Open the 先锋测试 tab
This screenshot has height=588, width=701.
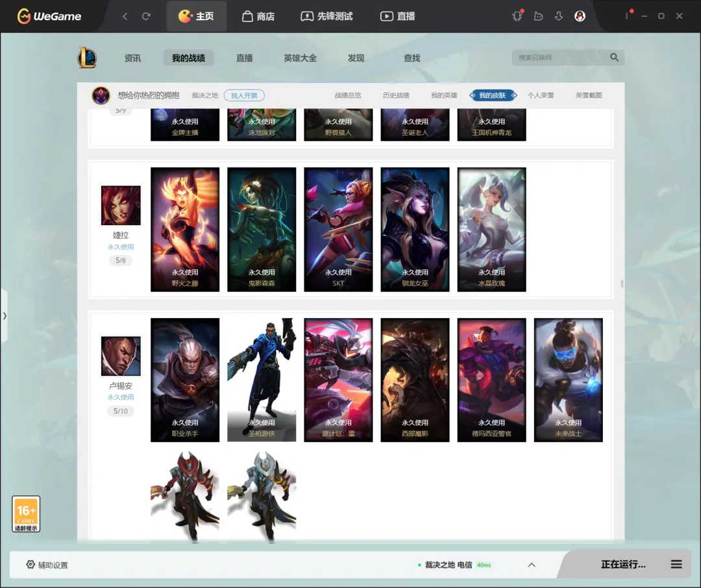[326, 16]
